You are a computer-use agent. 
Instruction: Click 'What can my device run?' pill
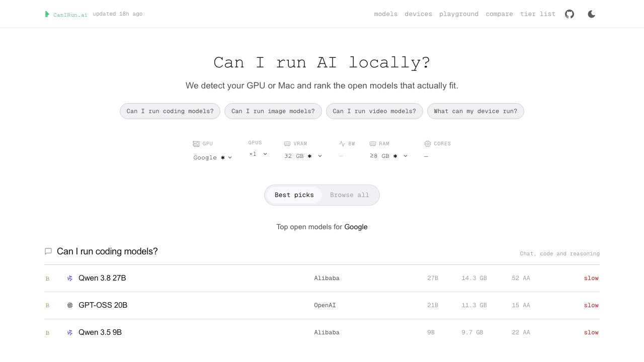point(475,111)
